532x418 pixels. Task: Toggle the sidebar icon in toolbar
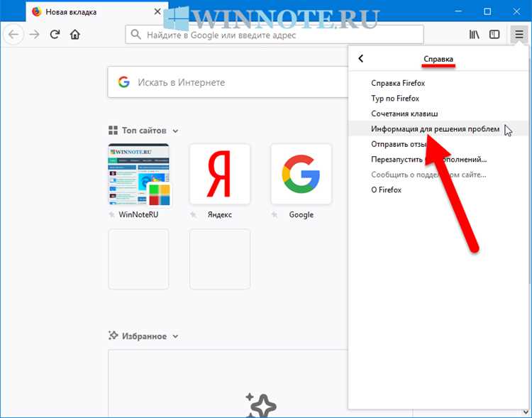[x=494, y=35]
